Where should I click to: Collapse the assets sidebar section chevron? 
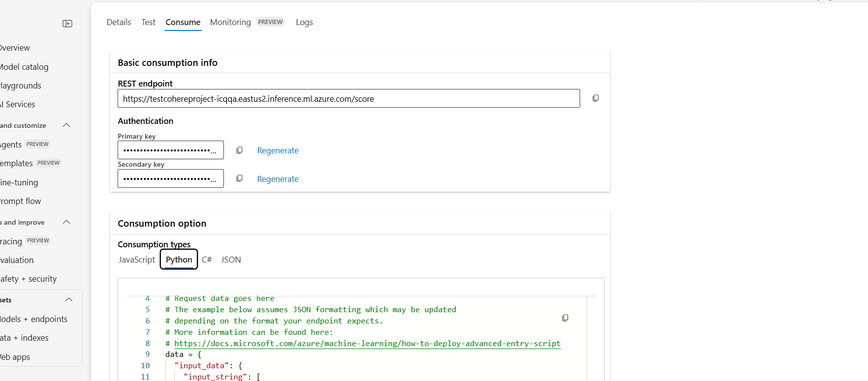tap(69, 300)
